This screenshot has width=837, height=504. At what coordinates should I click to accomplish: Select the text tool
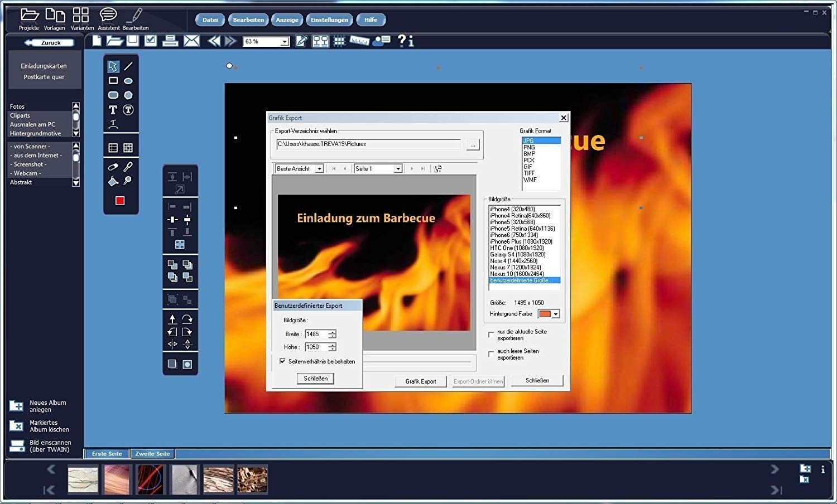click(113, 110)
